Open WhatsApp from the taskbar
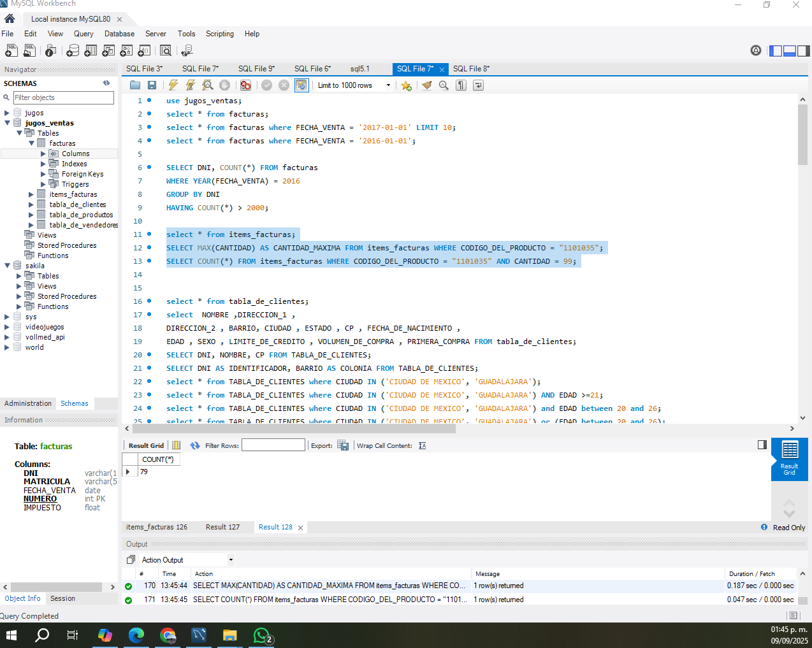 click(x=262, y=635)
